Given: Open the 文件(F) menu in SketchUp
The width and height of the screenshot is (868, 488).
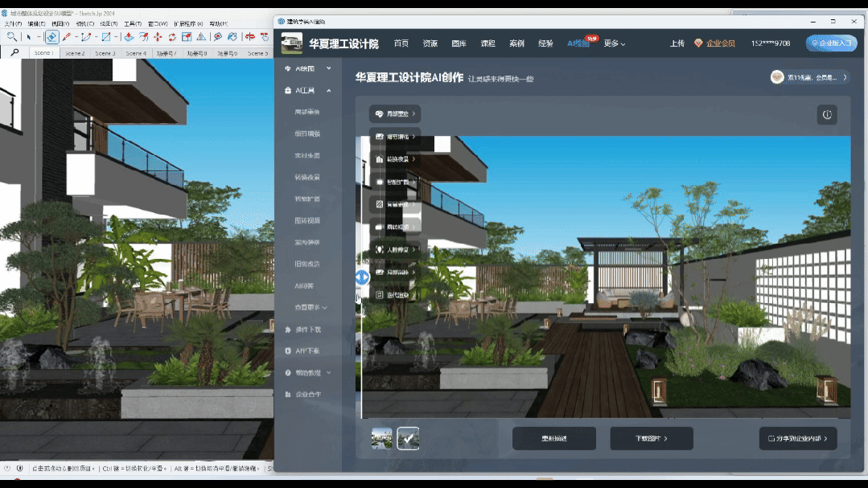Looking at the screenshot, I should (x=14, y=24).
